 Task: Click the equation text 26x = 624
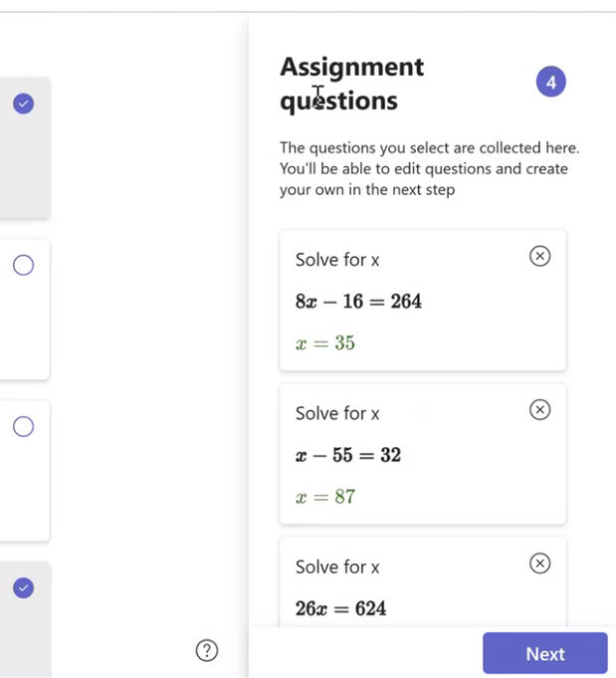(340, 608)
